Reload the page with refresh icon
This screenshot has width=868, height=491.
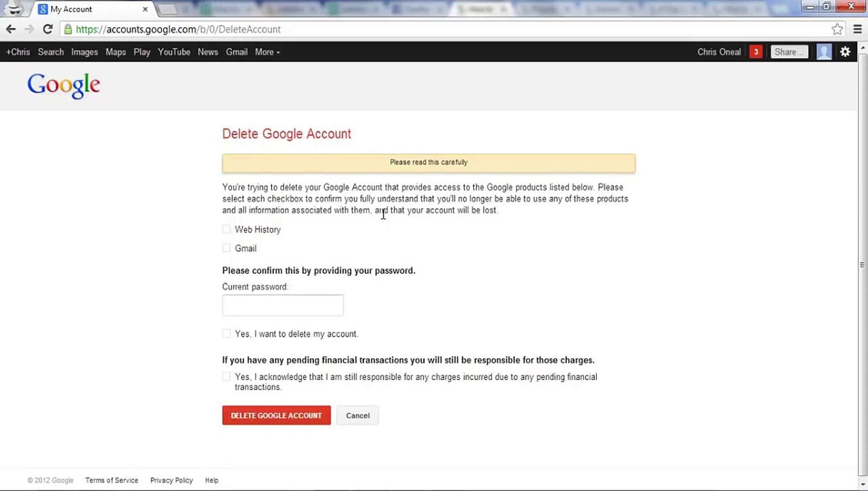click(x=48, y=29)
